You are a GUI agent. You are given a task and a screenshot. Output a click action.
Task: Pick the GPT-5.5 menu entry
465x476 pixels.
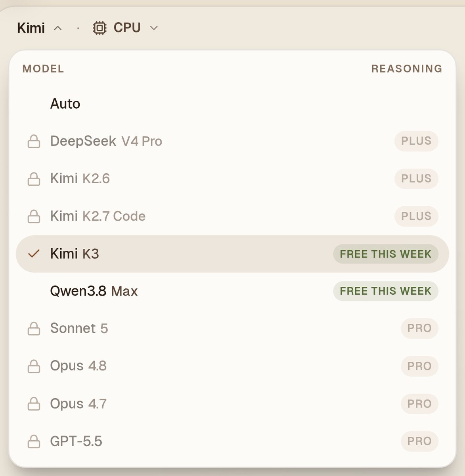click(x=232, y=441)
